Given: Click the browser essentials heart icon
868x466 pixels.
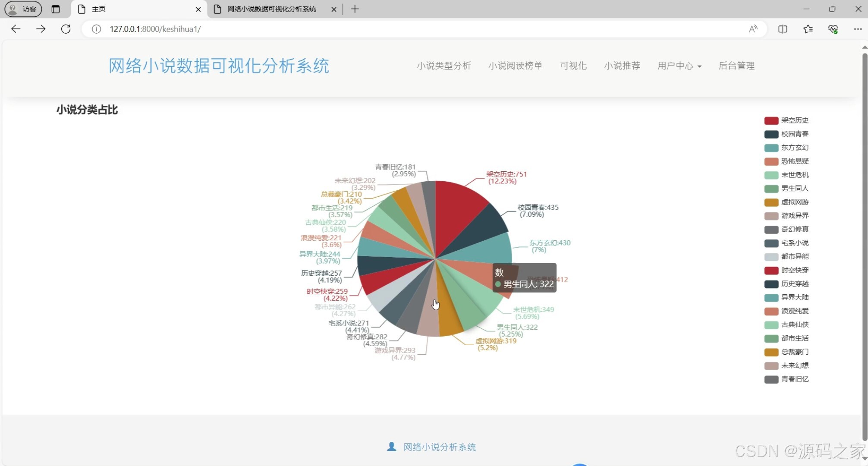Looking at the screenshot, I should click(833, 29).
